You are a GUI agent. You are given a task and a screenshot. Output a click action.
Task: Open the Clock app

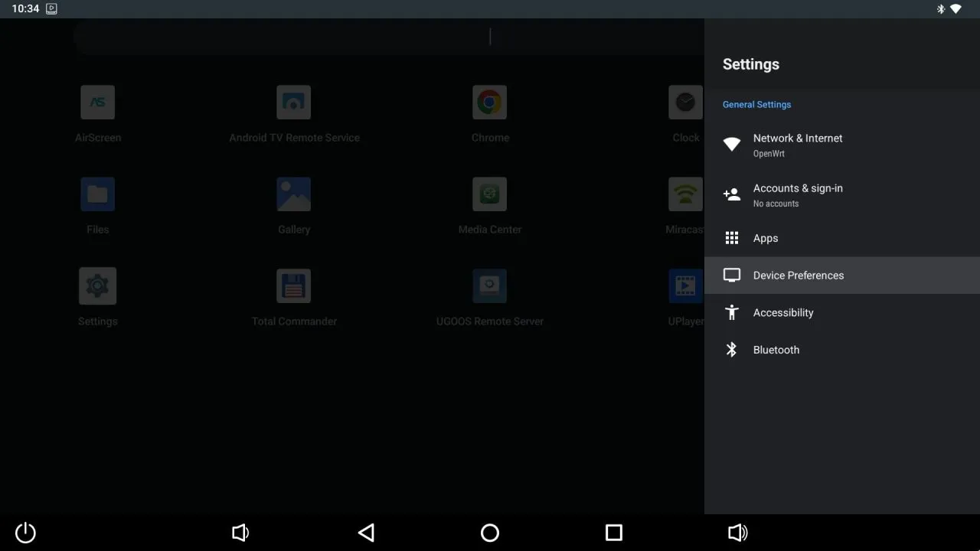point(685,102)
